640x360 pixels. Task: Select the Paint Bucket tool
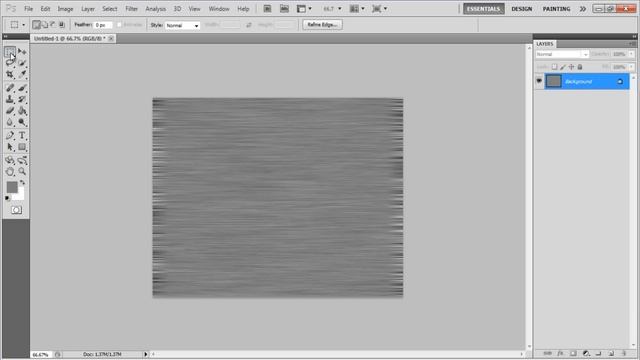pyautogui.click(x=22, y=111)
